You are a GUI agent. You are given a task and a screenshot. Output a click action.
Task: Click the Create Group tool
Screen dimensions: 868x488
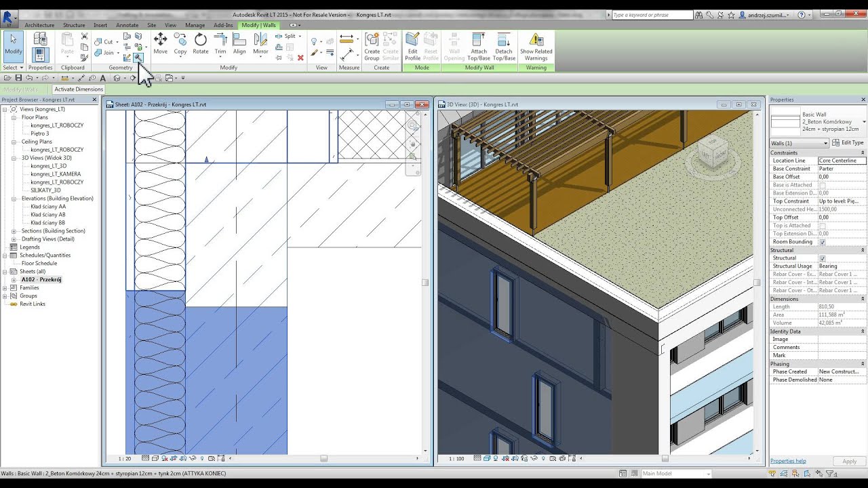[x=372, y=46]
